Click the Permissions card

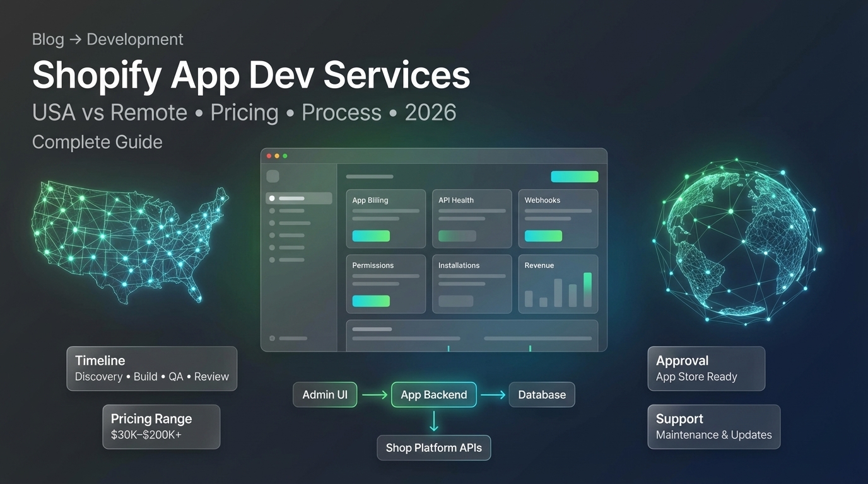point(385,284)
